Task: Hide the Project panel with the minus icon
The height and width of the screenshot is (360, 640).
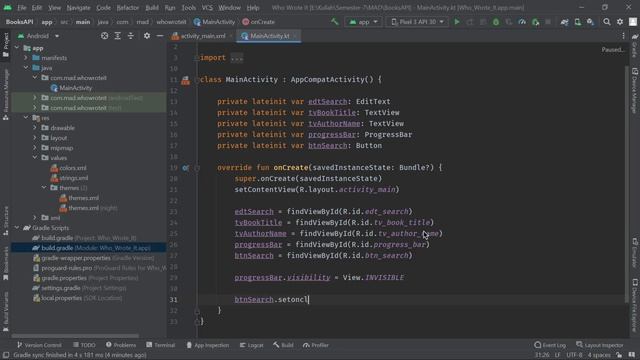Action: (160, 36)
